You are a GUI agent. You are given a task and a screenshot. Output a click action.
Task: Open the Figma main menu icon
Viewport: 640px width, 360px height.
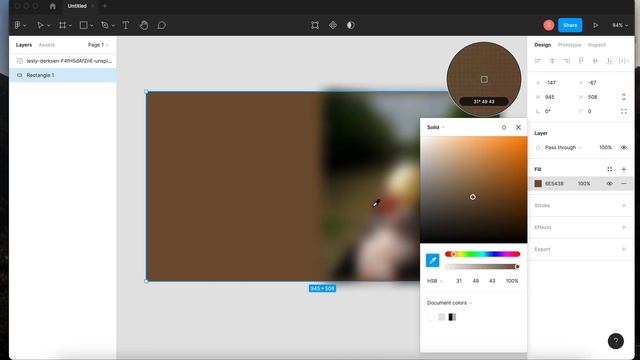[x=18, y=25]
